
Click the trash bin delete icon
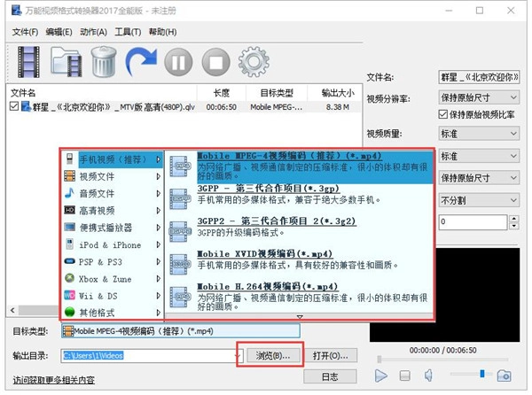(105, 62)
